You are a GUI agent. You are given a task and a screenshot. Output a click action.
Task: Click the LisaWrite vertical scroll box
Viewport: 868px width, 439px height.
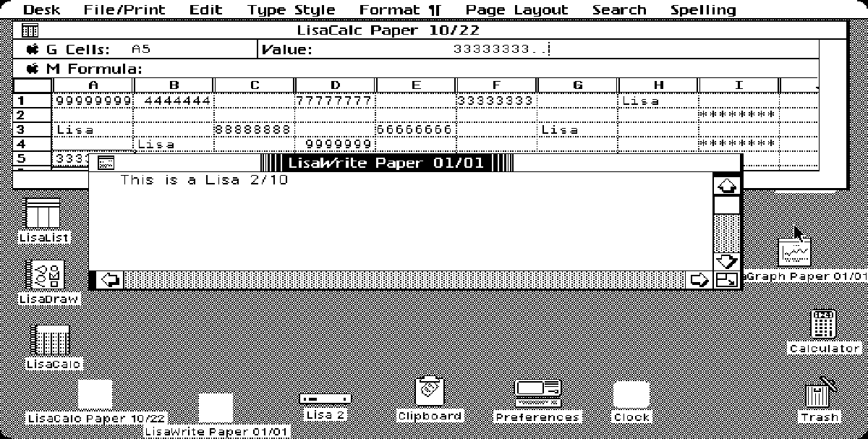727,205
